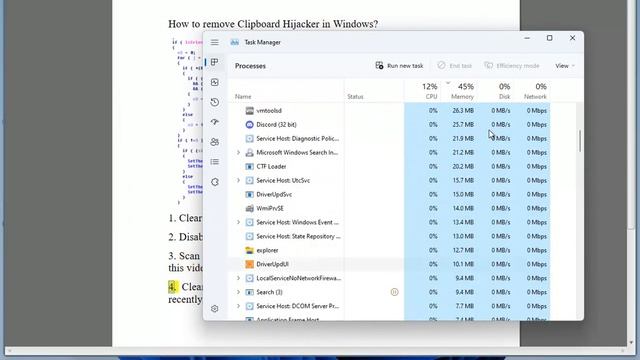The width and height of the screenshot is (640, 360).
Task: Open the Details sidebar icon
Action: (x=215, y=162)
